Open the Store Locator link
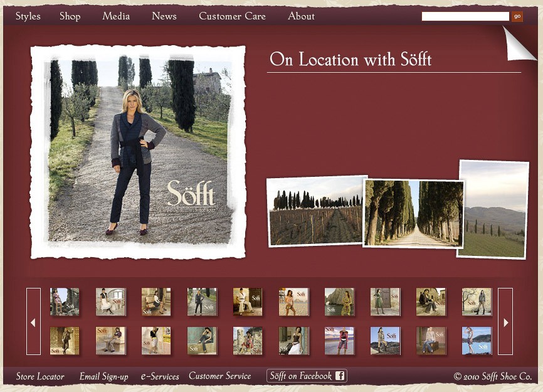The height and width of the screenshot is (392, 543). point(40,376)
